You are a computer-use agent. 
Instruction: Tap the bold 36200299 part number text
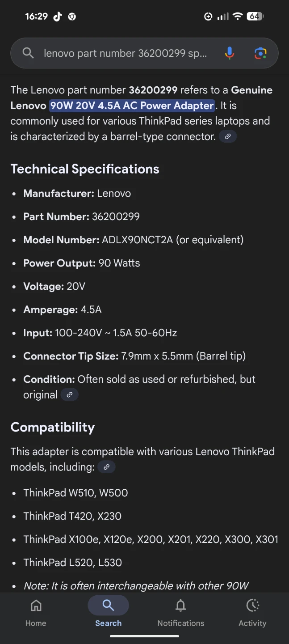pos(153,90)
